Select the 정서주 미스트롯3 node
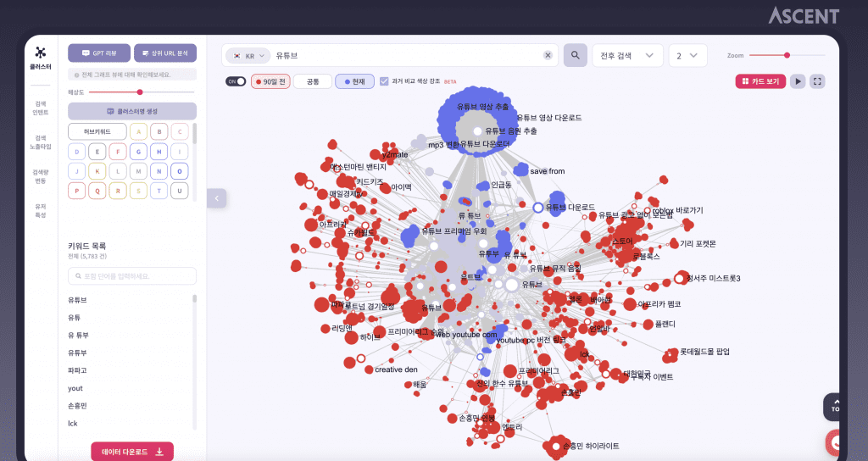 tap(680, 278)
